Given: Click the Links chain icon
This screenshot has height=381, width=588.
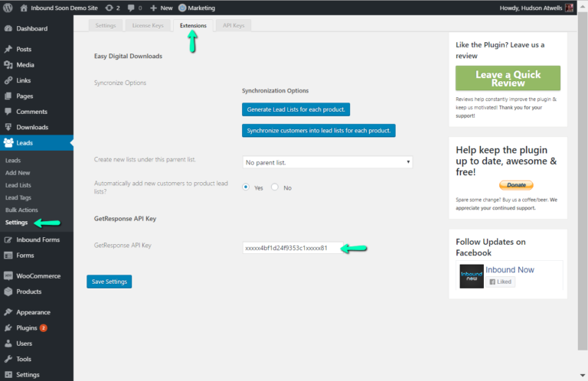Looking at the screenshot, I should (8, 80).
